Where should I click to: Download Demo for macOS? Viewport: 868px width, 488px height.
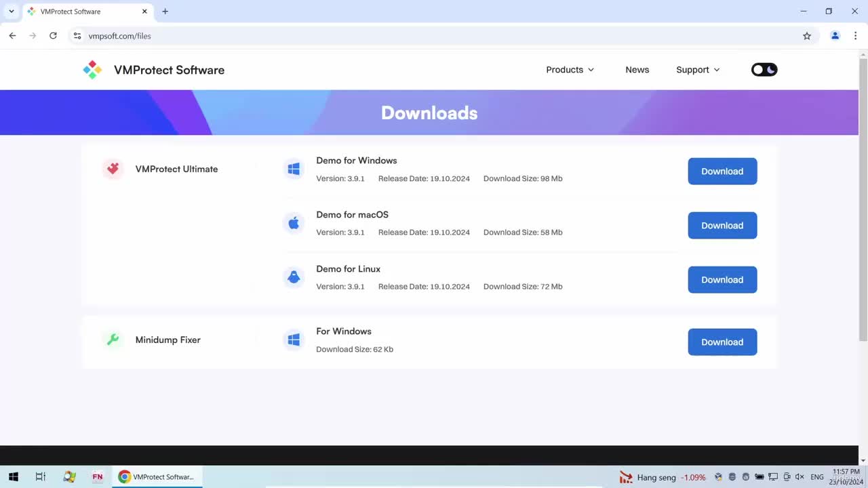[x=722, y=226]
